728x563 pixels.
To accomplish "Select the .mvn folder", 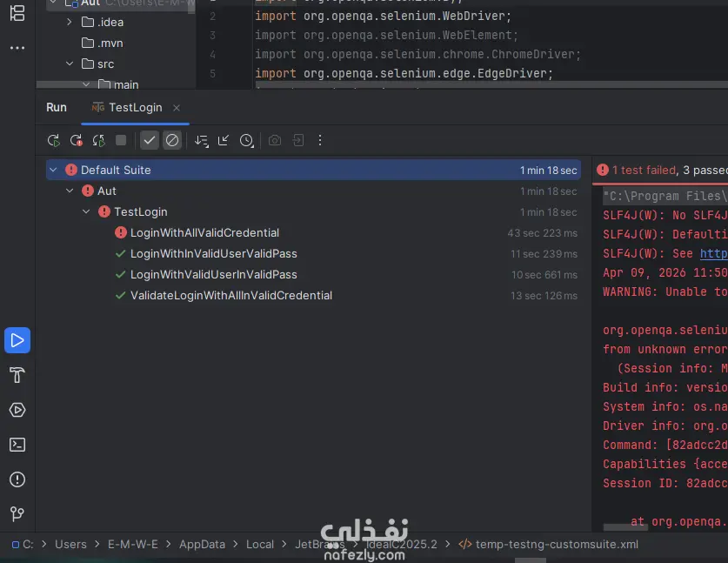I will pyautogui.click(x=110, y=44).
